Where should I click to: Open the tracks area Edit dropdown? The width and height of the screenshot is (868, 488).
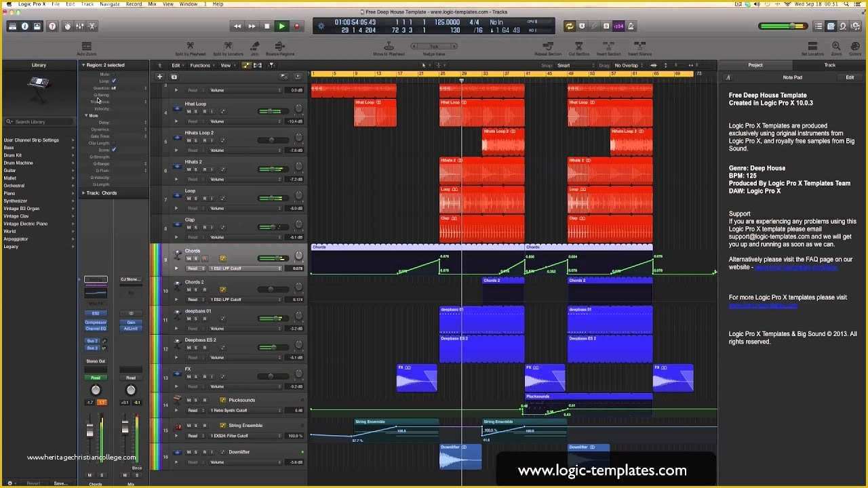coord(178,65)
